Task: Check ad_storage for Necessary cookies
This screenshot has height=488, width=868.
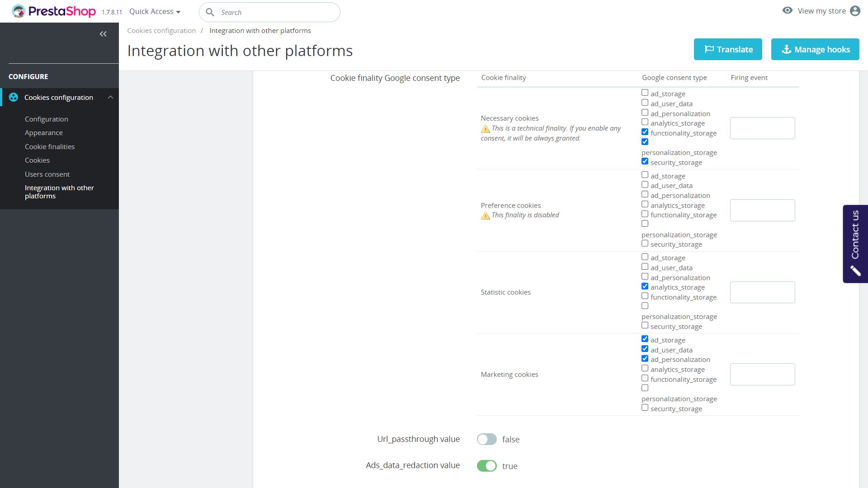Action: pyautogui.click(x=645, y=93)
